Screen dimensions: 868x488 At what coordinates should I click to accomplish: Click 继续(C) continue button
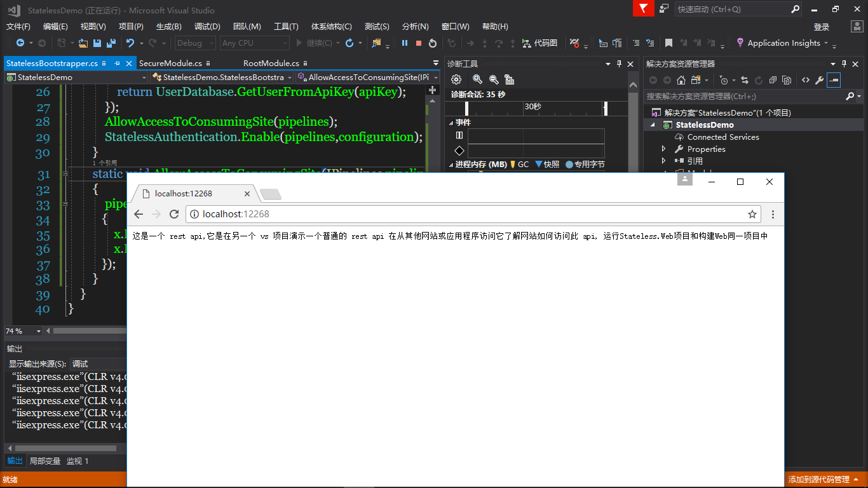[x=314, y=43]
